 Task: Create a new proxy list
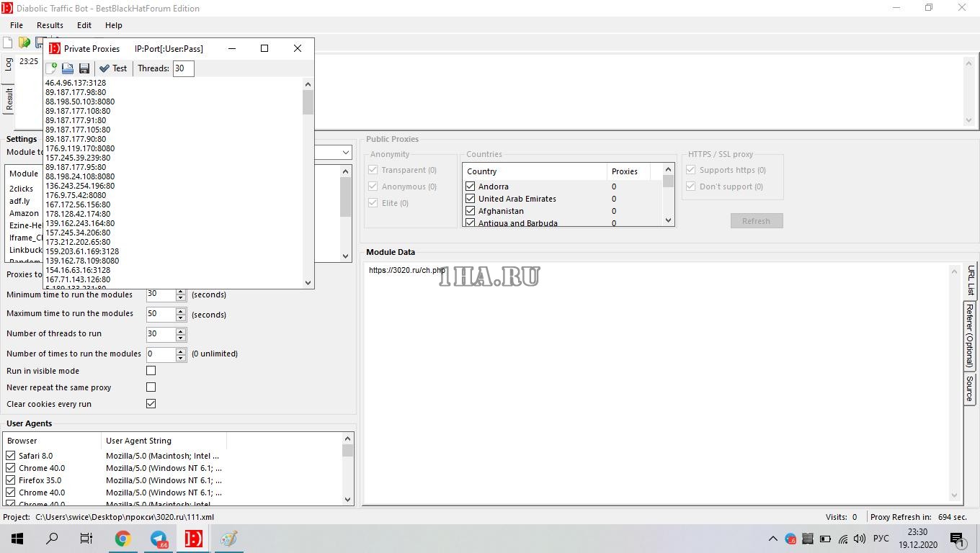[x=51, y=68]
